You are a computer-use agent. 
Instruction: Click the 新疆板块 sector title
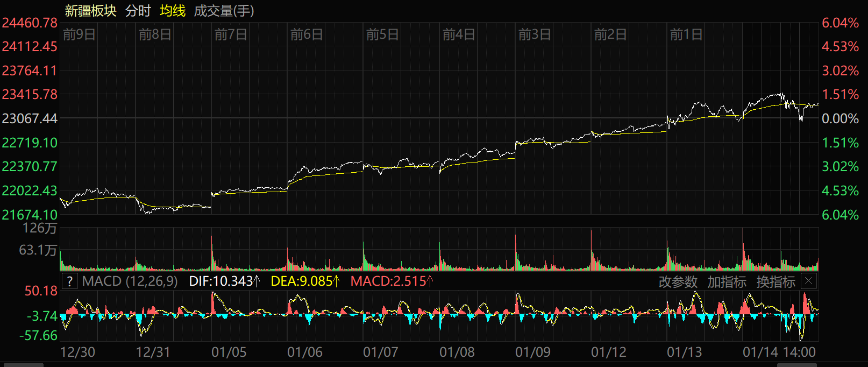[x=90, y=11]
